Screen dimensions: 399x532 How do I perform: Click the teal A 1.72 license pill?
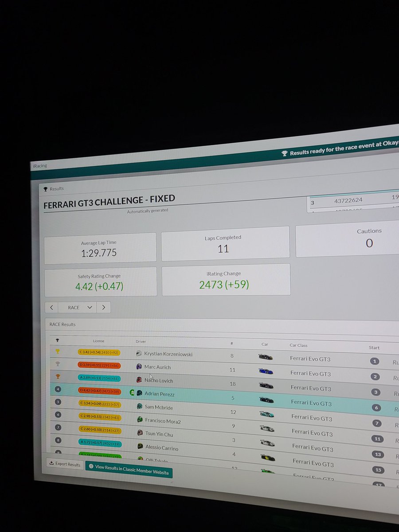pos(101,442)
